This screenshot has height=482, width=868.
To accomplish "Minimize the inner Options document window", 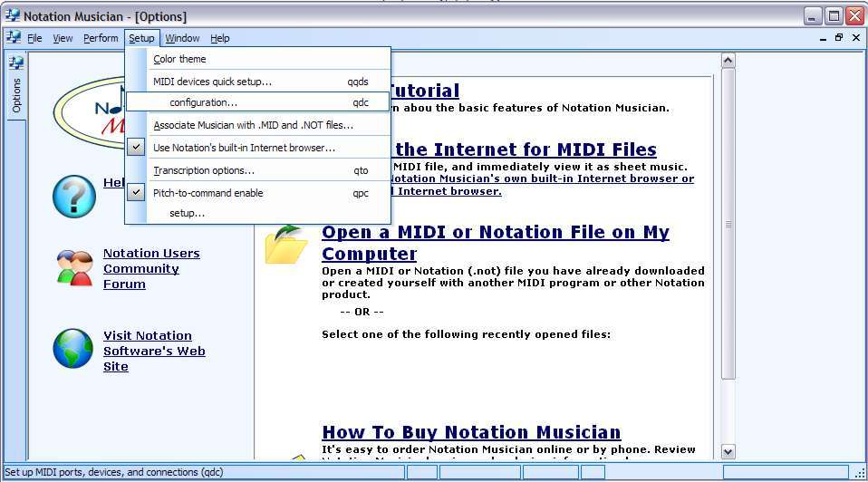I will click(824, 38).
